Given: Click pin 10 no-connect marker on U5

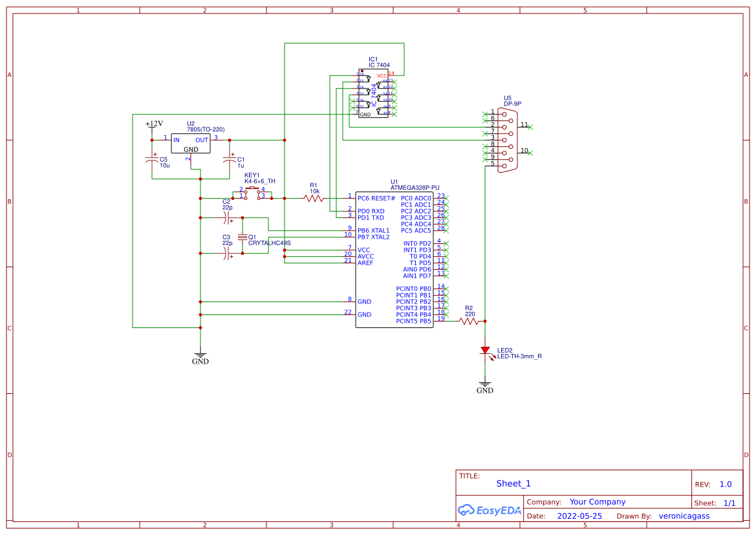Looking at the screenshot, I should [x=530, y=153].
